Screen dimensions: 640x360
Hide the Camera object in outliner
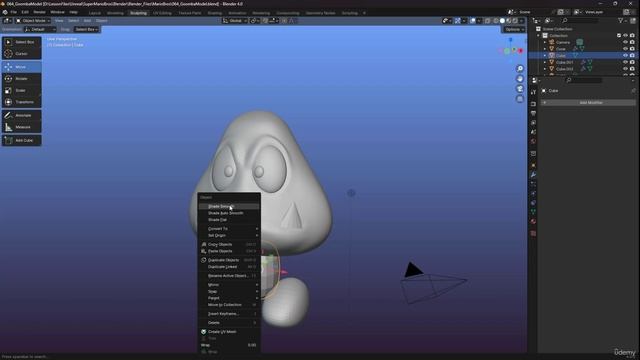click(625, 42)
